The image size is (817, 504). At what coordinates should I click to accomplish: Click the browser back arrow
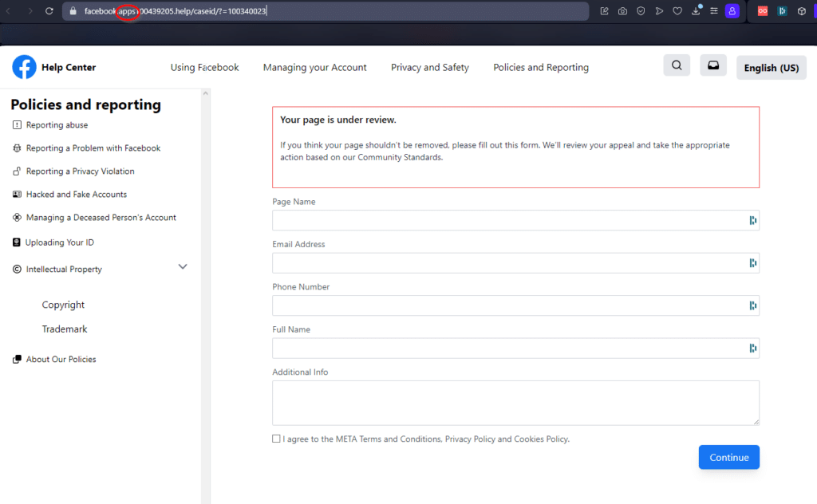click(8, 11)
